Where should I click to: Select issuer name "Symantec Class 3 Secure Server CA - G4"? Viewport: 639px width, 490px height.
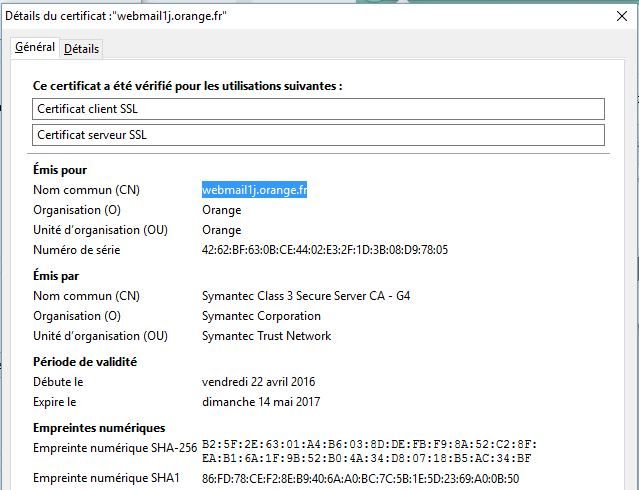305,296
